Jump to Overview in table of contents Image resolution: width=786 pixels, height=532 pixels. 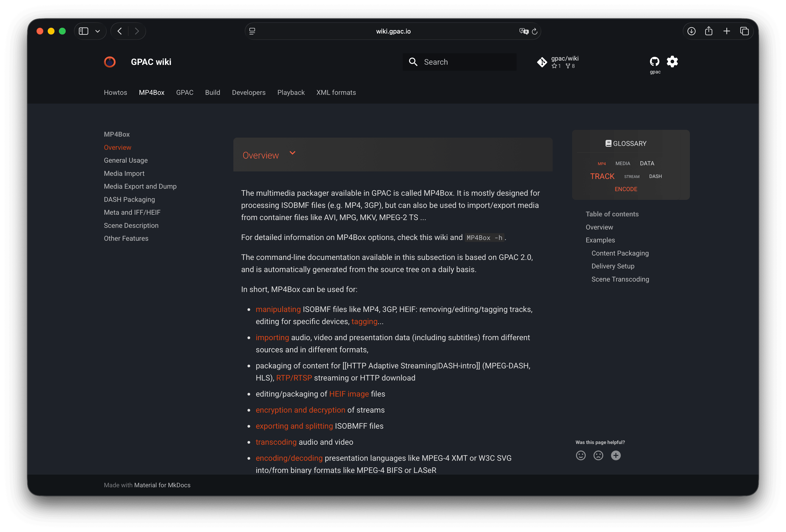[599, 227]
